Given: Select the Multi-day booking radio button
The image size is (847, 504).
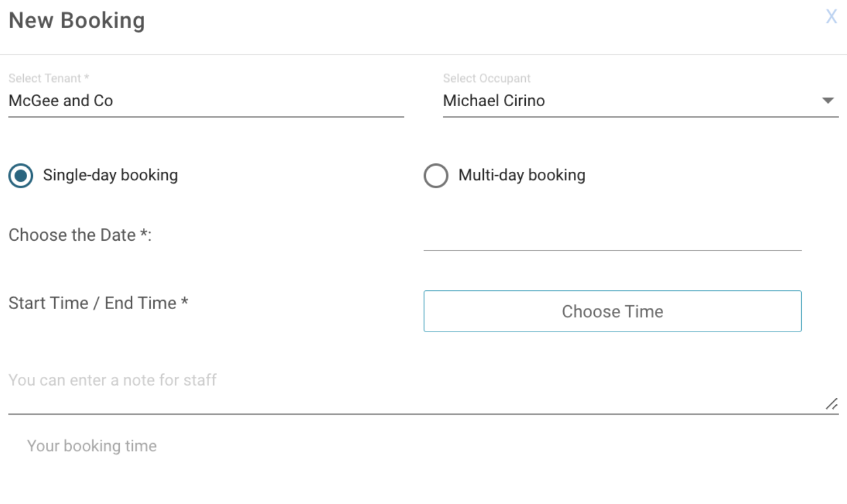Looking at the screenshot, I should (436, 176).
